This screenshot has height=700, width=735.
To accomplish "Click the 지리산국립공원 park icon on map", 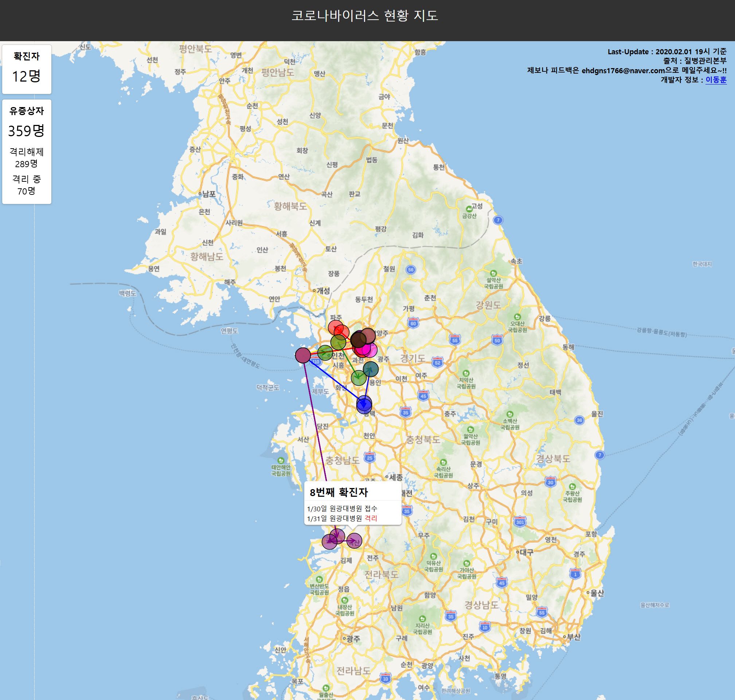I will pos(422,619).
